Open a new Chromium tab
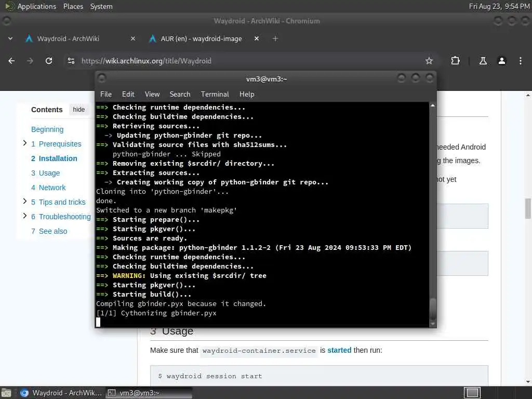 (x=275, y=38)
